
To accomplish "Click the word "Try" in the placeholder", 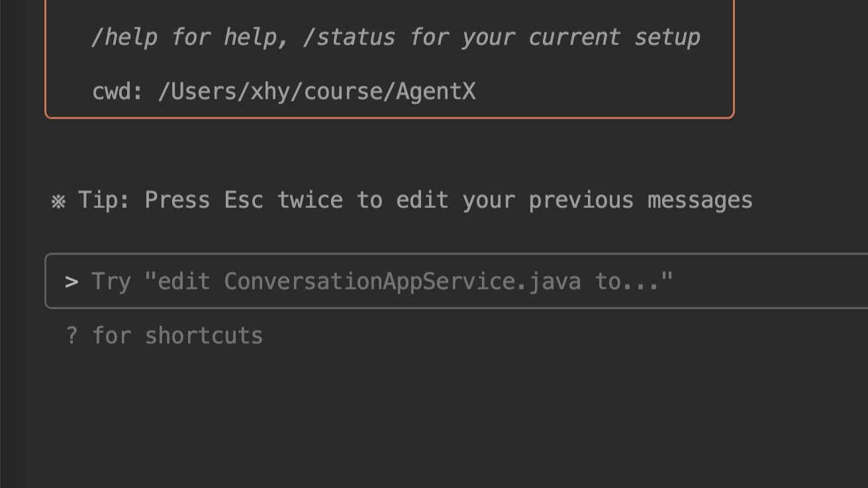I will pos(111,281).
